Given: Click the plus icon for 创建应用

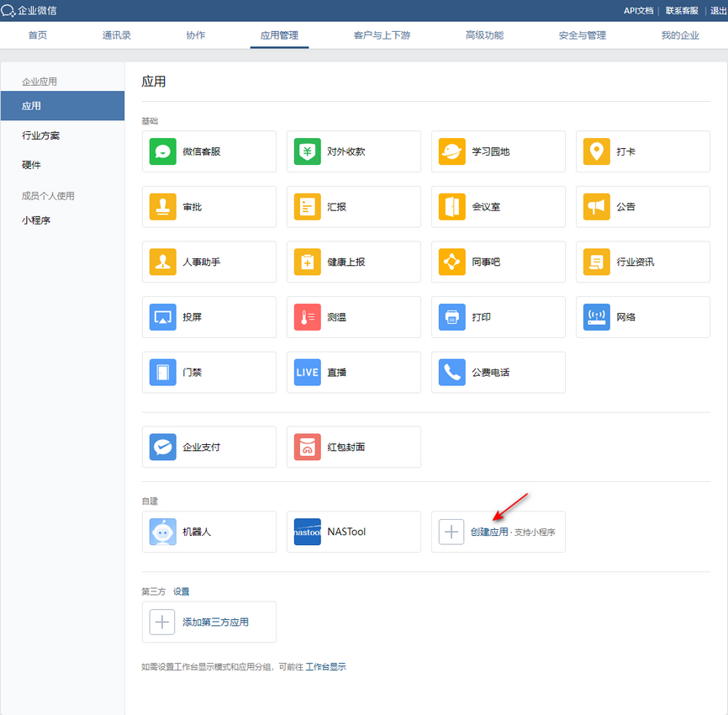Looking at the screenshot, I should (x=451, y=532).
